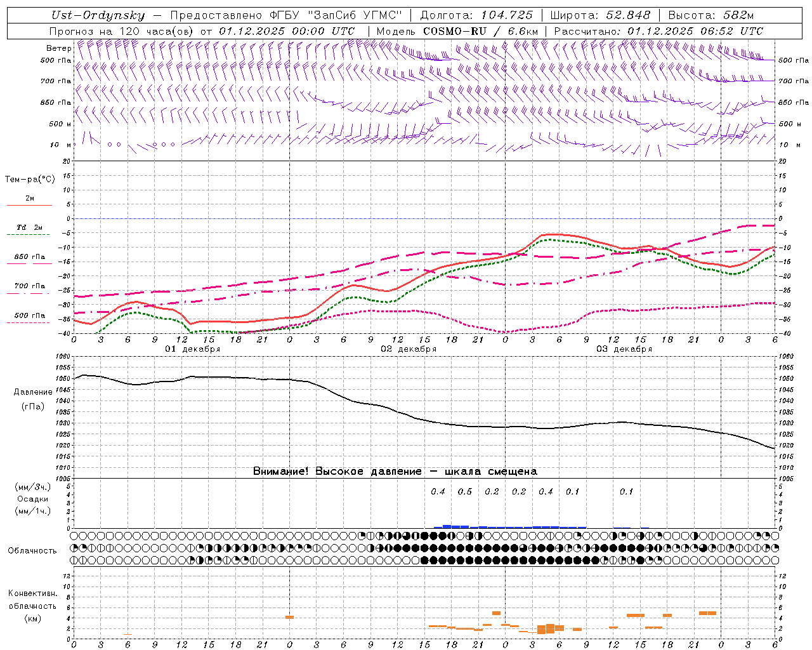Select the "Td 2м" dew point legend label
The height and width of the screenshot is (650, 812).
click(29, 227)
